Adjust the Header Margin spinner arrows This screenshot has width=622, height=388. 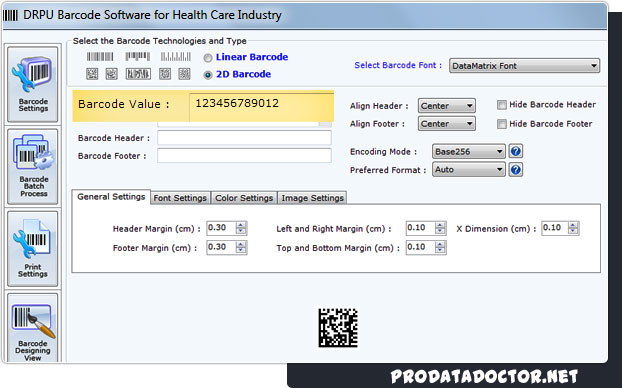241,228
